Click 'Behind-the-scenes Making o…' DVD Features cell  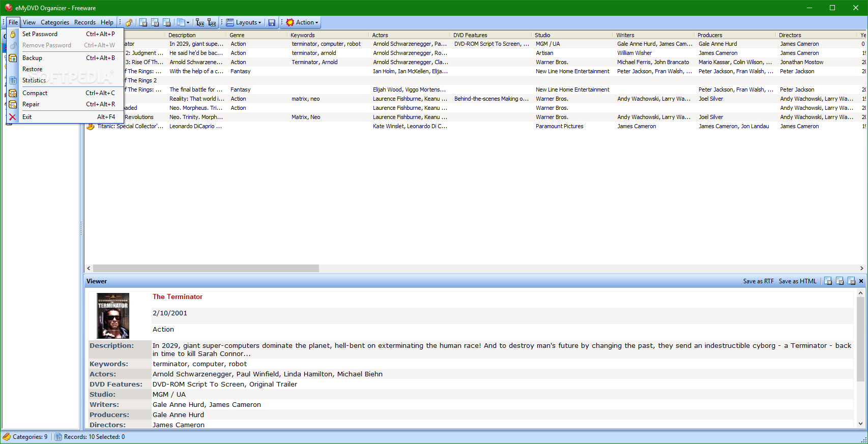(x=491, y=99)
